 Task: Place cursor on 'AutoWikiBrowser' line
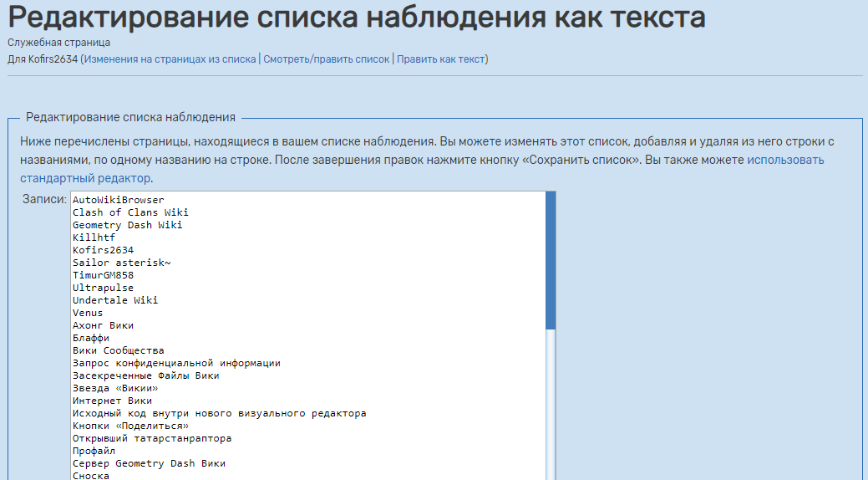(x=119, y=200)
